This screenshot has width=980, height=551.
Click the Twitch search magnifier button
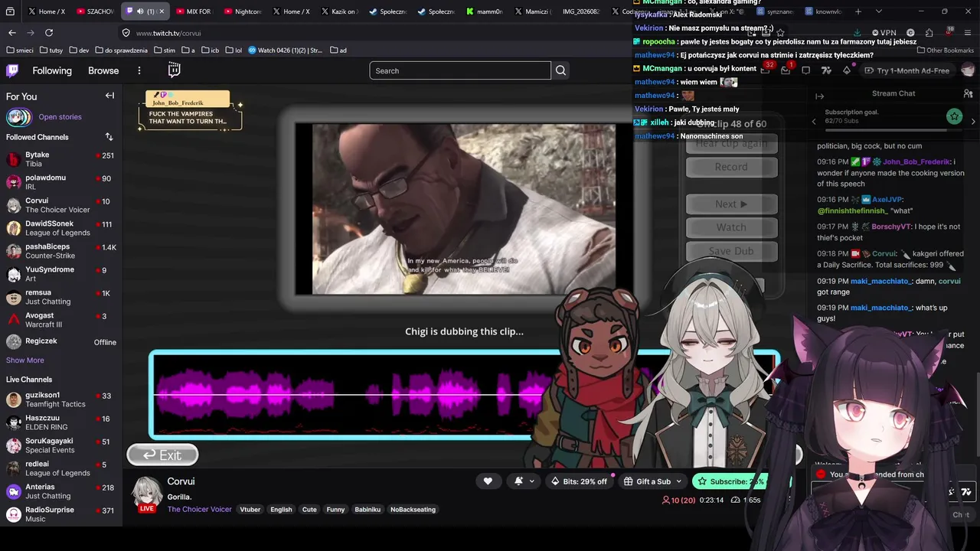[560, 70]
